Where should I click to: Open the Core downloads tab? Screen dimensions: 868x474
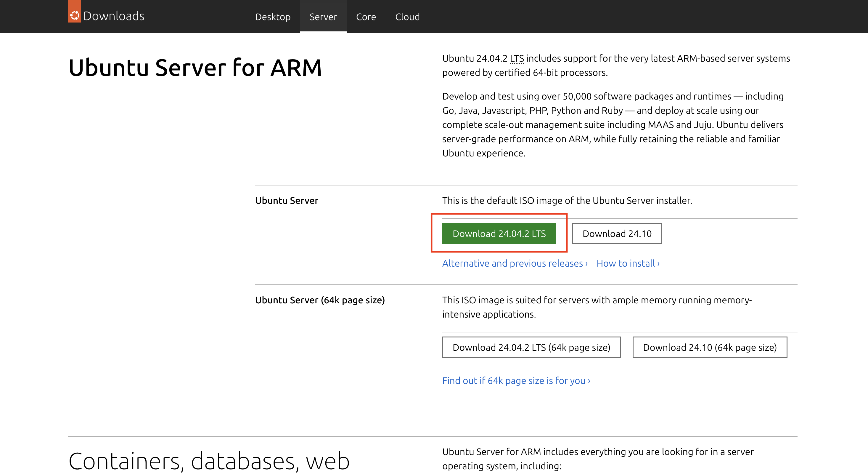point(366,17)
